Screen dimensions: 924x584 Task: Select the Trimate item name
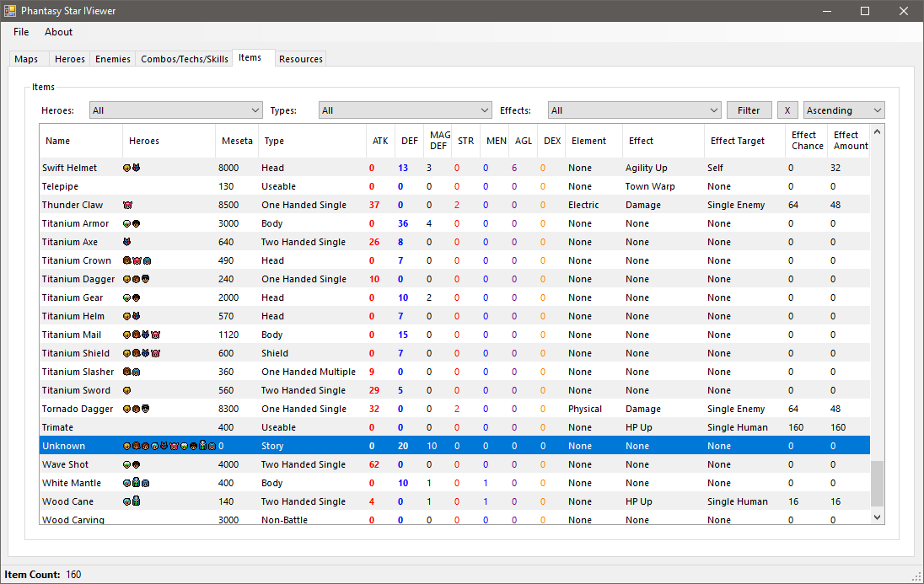tap(57, 428)
